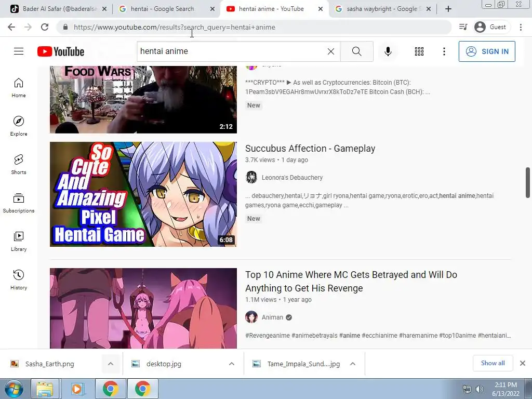Click the browser address bar URL
This screenshot has width=532, height=399.
(x=175, y=27)
